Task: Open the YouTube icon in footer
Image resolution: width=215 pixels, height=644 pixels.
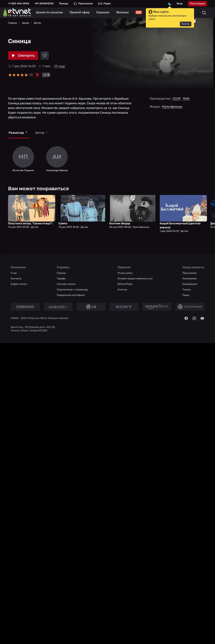Action: (x=202, y=318)
